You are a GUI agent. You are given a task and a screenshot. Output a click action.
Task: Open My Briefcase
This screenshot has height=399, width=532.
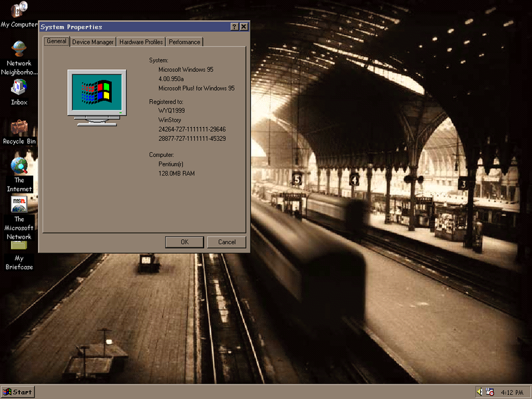tap(18, 246)
